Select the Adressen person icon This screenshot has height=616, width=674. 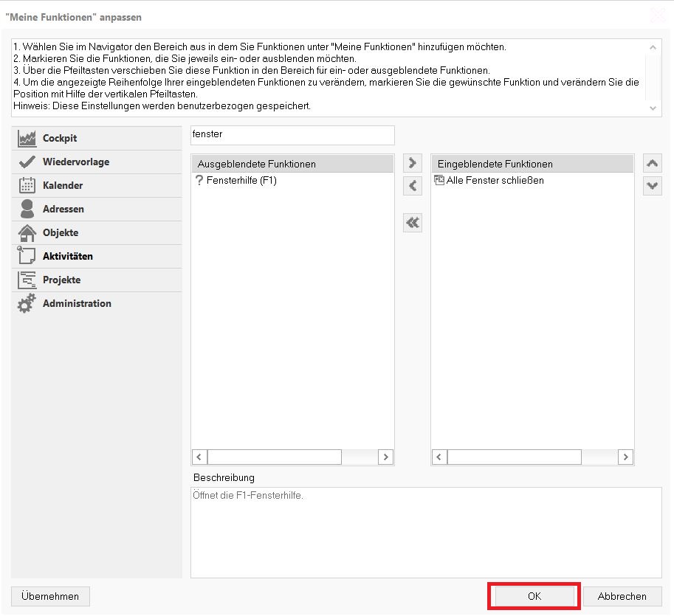tap(27, 210)
